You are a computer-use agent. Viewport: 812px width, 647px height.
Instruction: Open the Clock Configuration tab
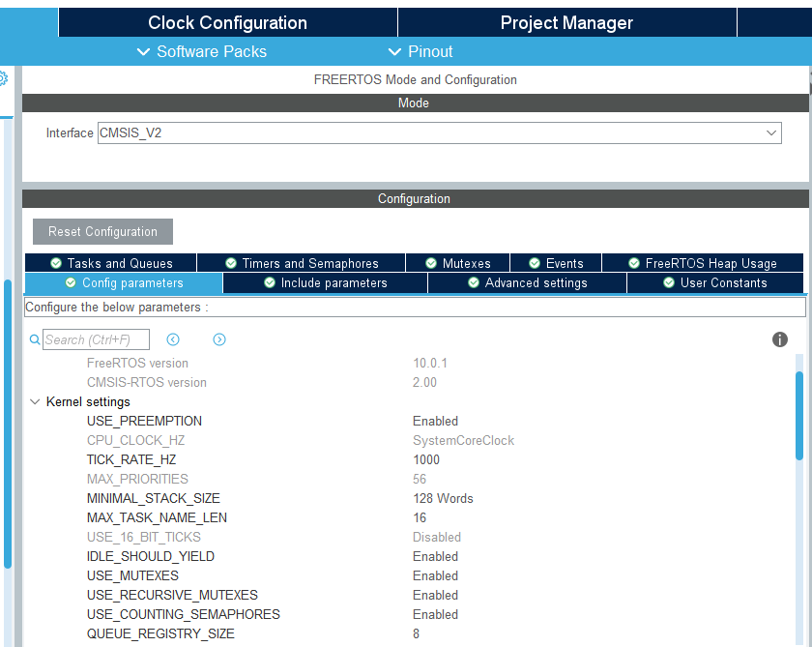(228, 23)
